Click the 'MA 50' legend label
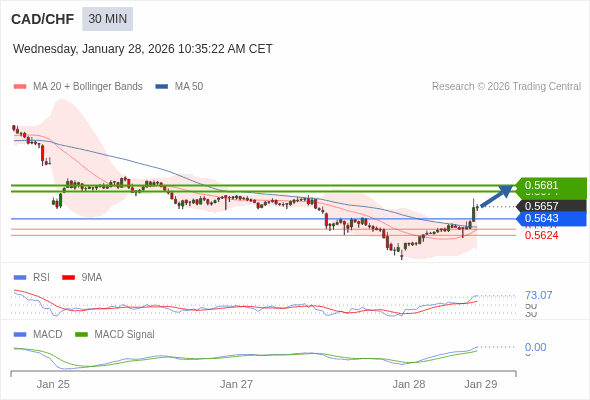This screenshot has width=590, height=400. click(x=189, y=87)
